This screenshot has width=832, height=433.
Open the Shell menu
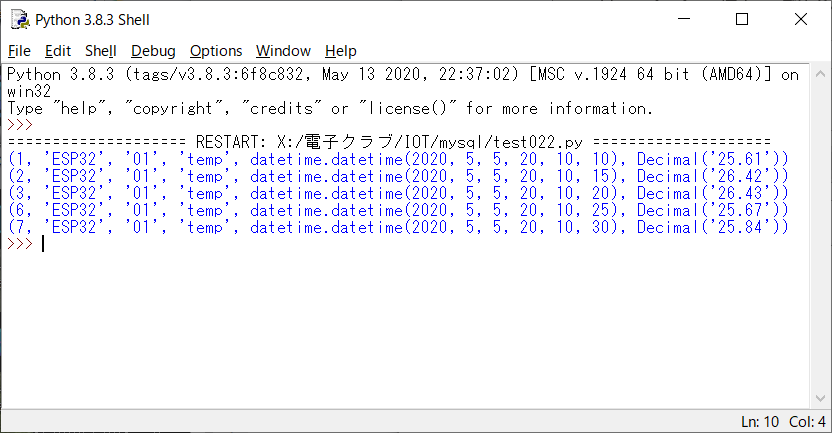point(100,51)
